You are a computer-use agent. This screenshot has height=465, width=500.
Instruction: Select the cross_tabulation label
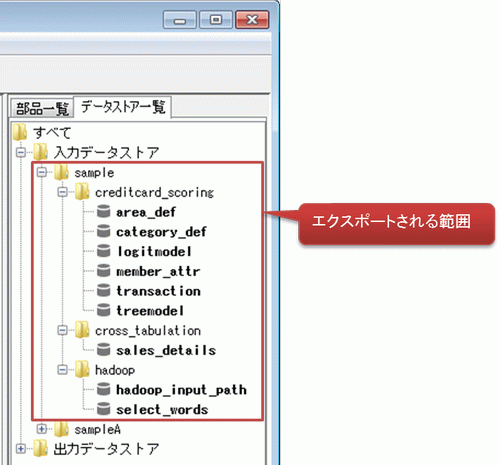[148, 331]
